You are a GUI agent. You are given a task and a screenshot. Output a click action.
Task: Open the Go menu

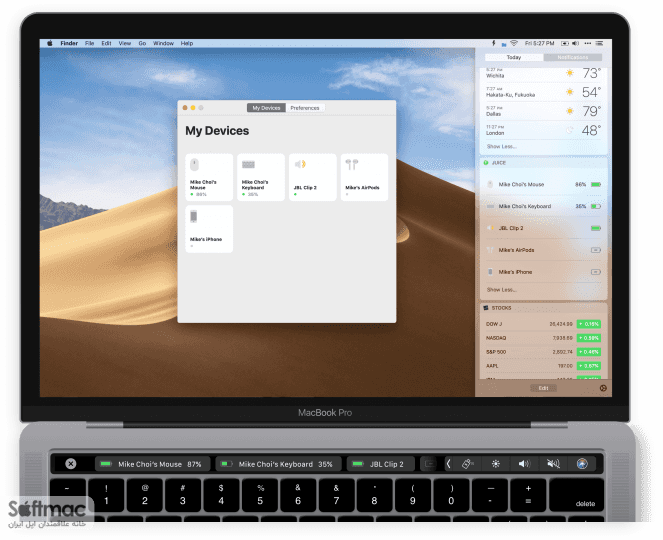click(x=142, y=43)
